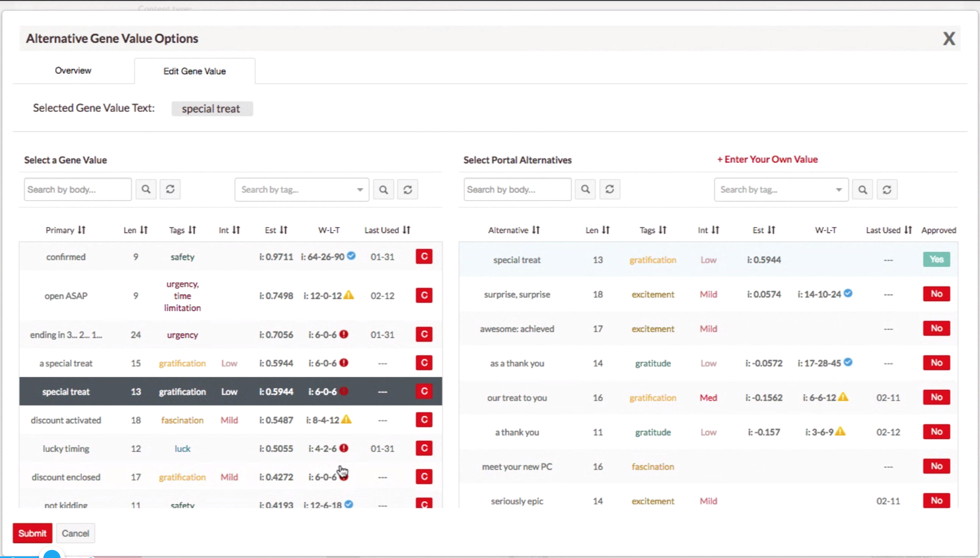Select the awesome: achieved alternative row
980x558 pixels.
tap(708, 329)
